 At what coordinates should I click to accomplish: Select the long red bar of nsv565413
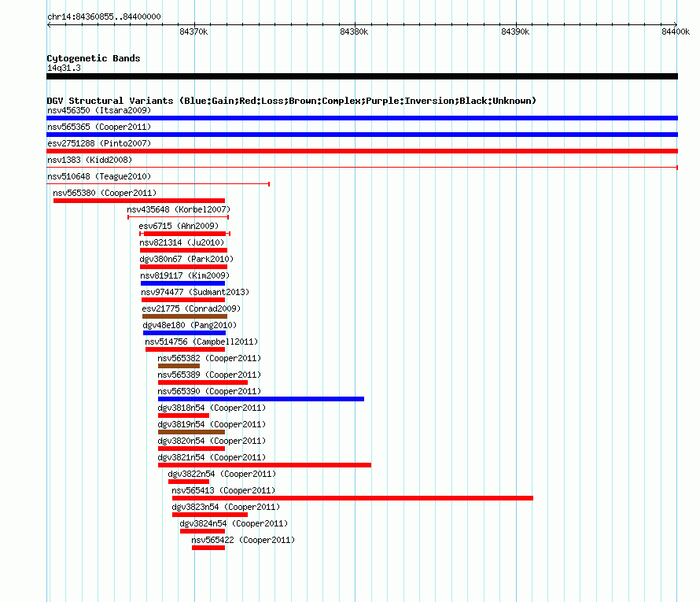pyautogui.click(x=352, y=498)
